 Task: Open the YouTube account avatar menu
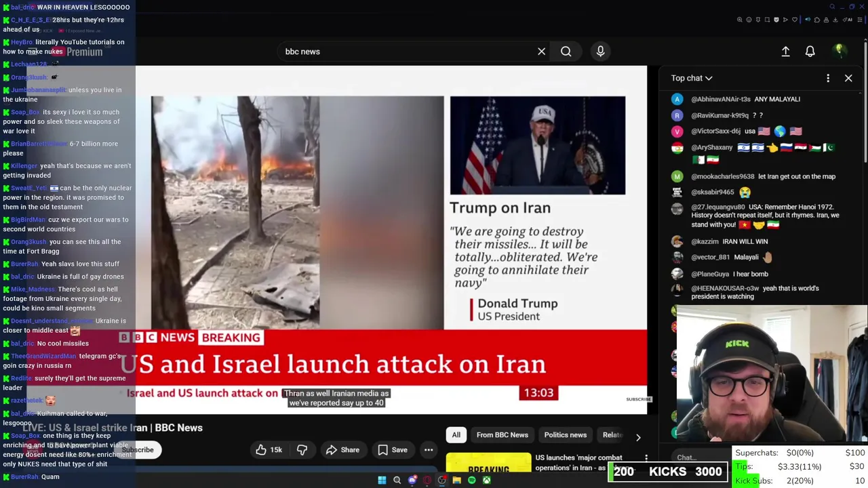pos(840,51)
